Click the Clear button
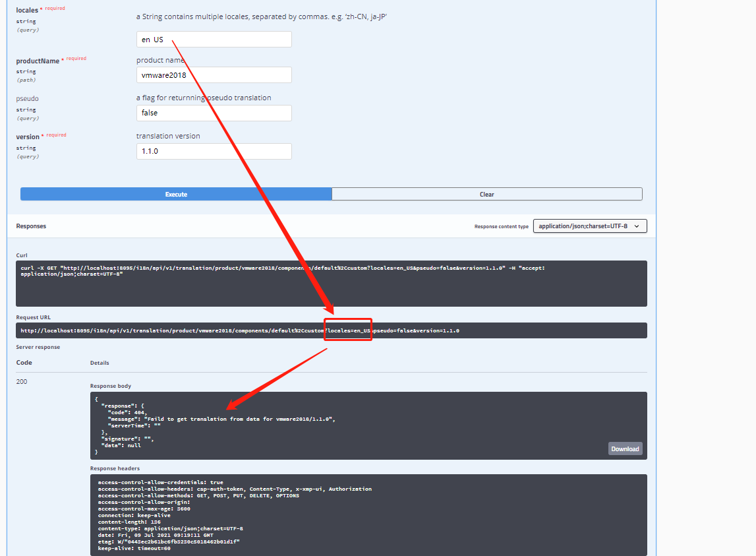This screenshot has height=556, width=756. (x=487, y=193)
